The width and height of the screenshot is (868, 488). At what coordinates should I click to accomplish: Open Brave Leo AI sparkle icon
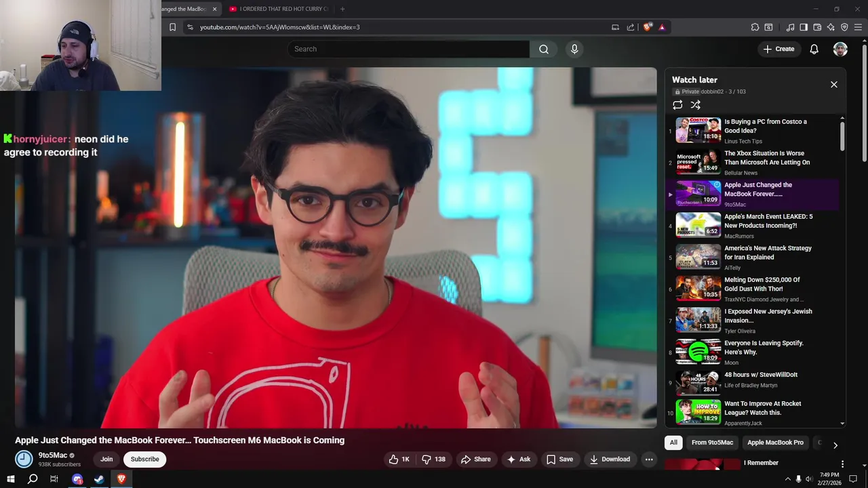click(831, 27)
